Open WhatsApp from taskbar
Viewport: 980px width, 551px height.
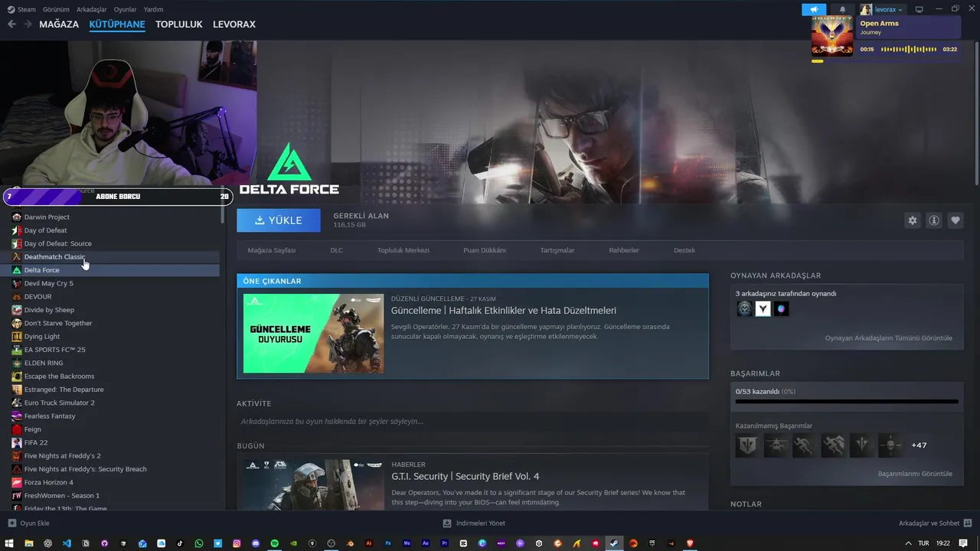[199, 543]
